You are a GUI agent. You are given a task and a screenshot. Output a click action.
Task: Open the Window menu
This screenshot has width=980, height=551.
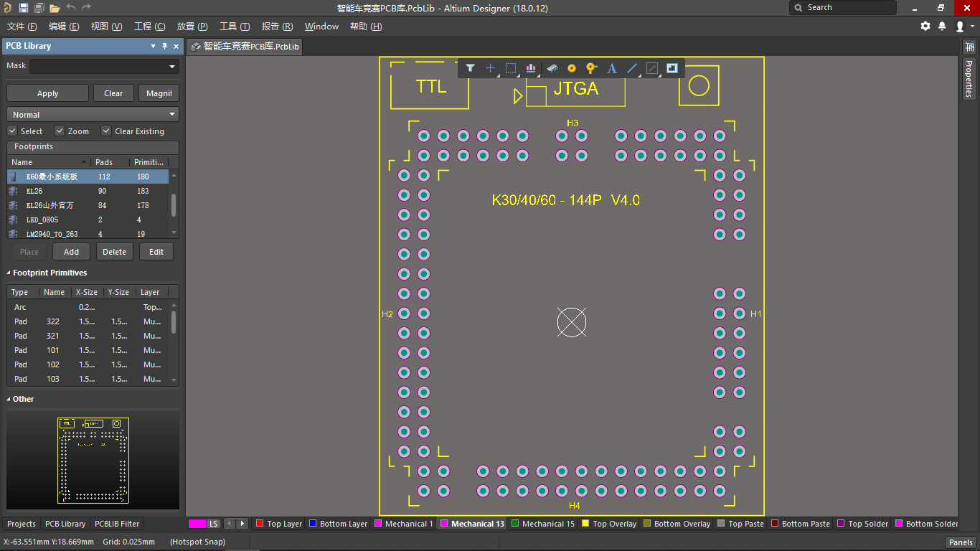point(321,27)
